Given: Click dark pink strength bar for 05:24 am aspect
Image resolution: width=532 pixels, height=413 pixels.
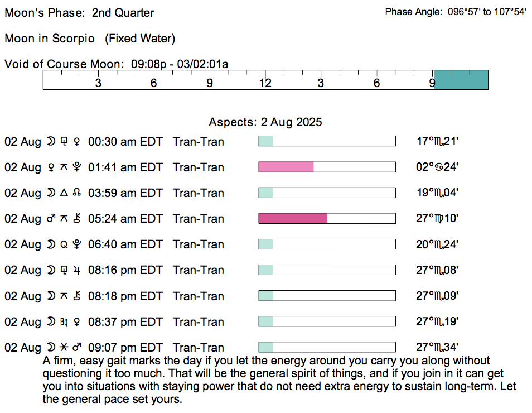Looking at the screenshot, I should point(292,218).
